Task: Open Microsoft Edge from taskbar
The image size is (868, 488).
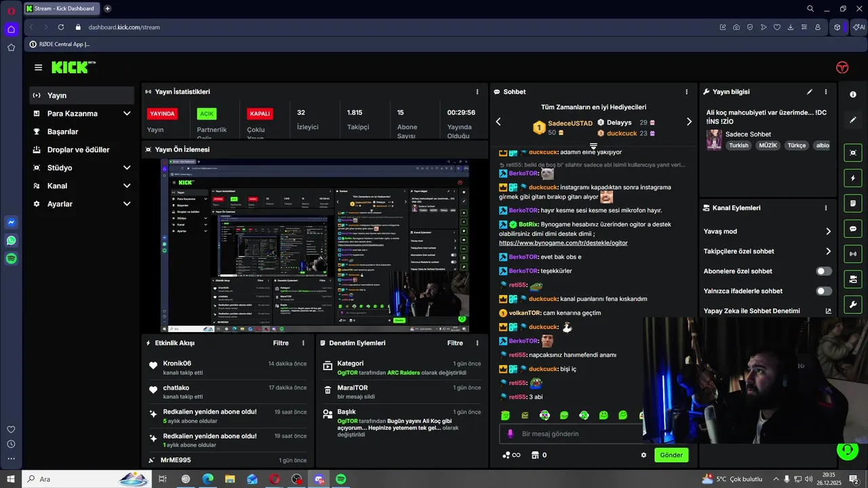Action: pos(208,479)
